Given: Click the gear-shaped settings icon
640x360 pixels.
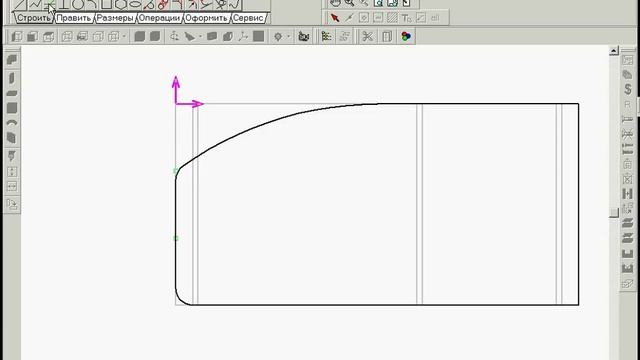Looking at the screenshot, I should 278,36.
